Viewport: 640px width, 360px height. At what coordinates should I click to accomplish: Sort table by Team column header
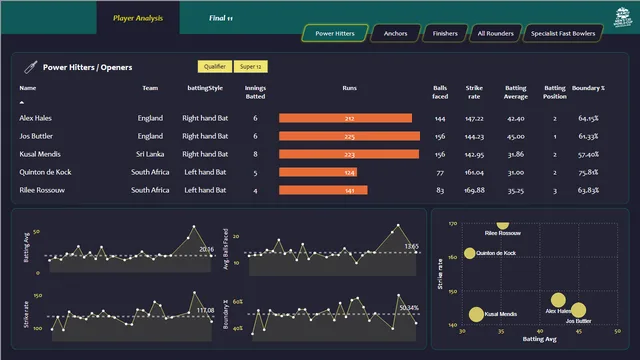tap(150, 88)
